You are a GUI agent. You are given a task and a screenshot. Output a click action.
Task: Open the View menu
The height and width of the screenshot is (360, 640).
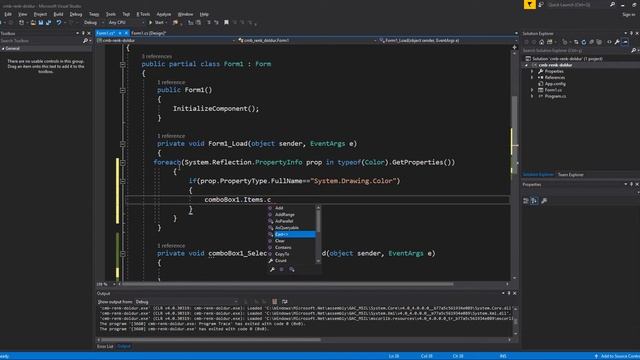[23, 14]
